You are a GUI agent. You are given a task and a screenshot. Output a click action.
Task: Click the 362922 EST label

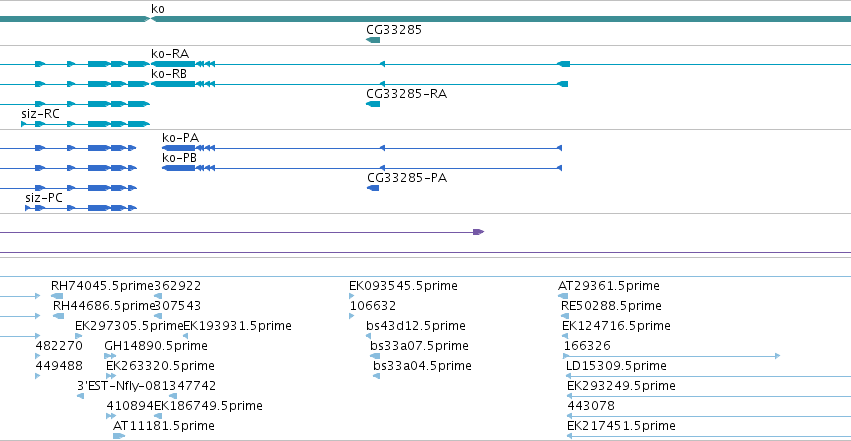point(177,286)
